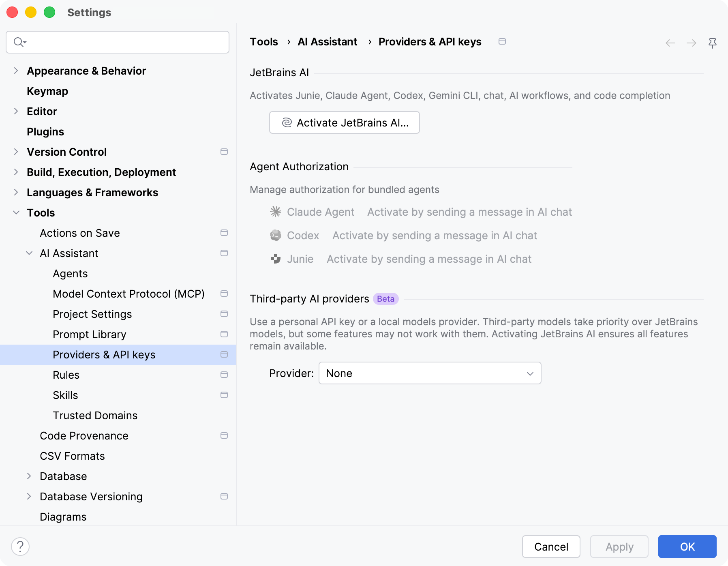This screenshot has height=566, width=728.
Task: Select Actions on Save page
Action: (80, 233)
